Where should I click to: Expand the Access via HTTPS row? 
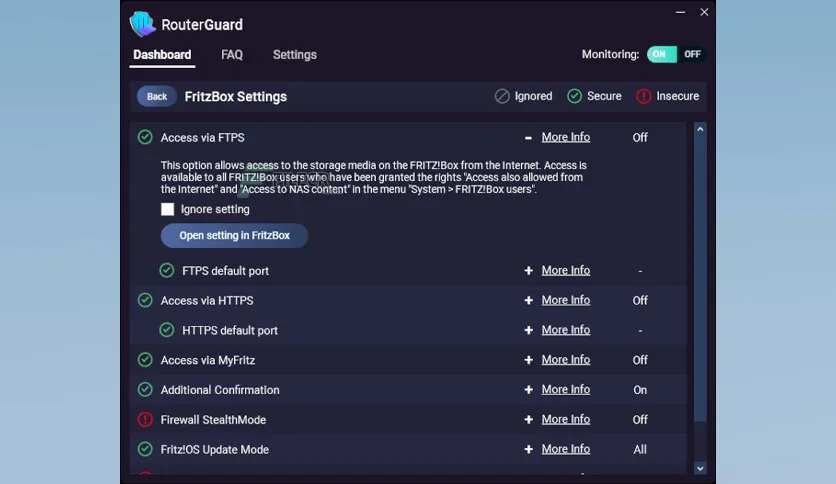click(528, 301)
